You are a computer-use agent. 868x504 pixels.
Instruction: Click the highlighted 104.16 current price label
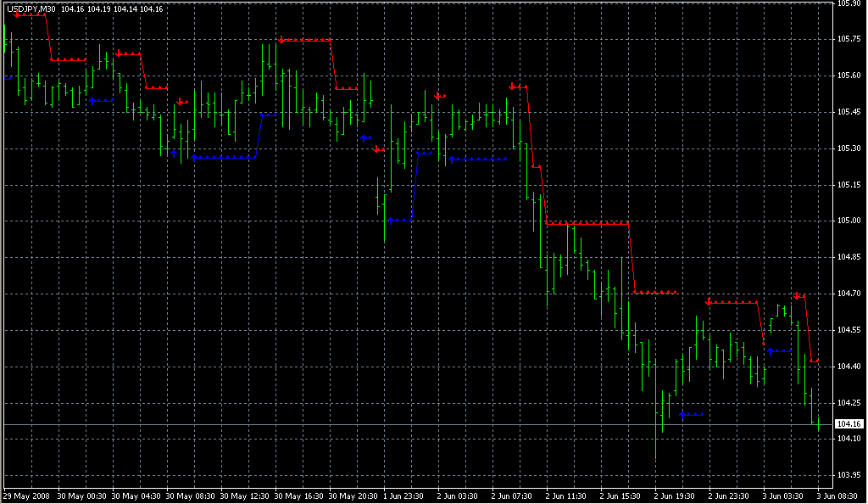click(849, 423)
